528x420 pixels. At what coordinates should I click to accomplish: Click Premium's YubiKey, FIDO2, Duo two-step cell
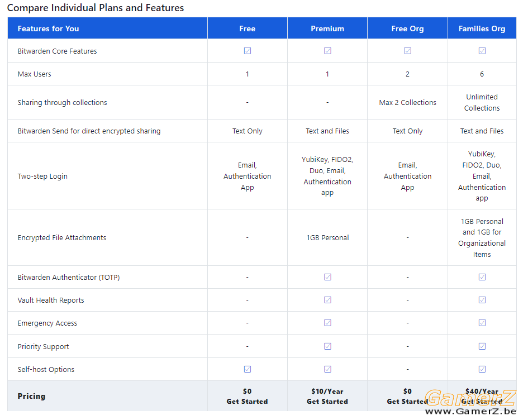coord(327,176)
